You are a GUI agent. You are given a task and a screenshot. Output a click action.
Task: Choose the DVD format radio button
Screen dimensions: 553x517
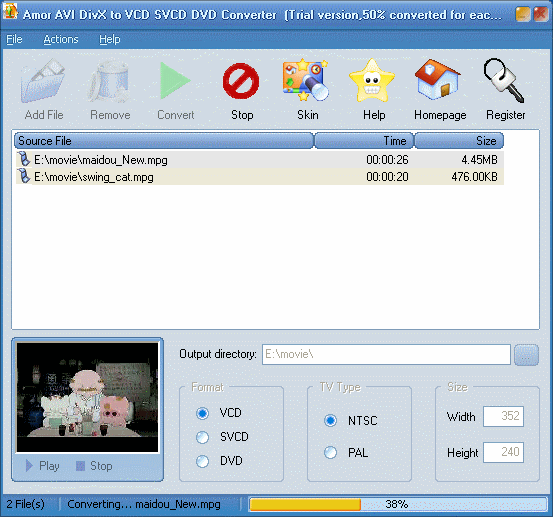[202, 461]
